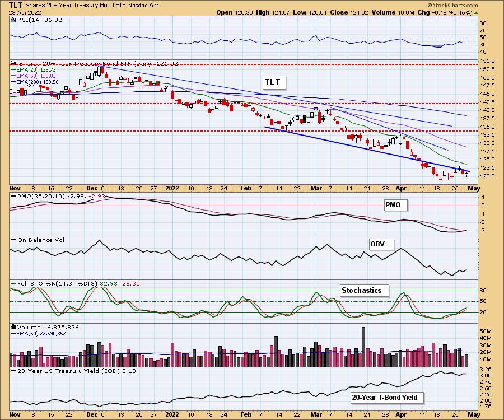
Task: Click the 155.0 price axis label
Action: click(487, 60)
